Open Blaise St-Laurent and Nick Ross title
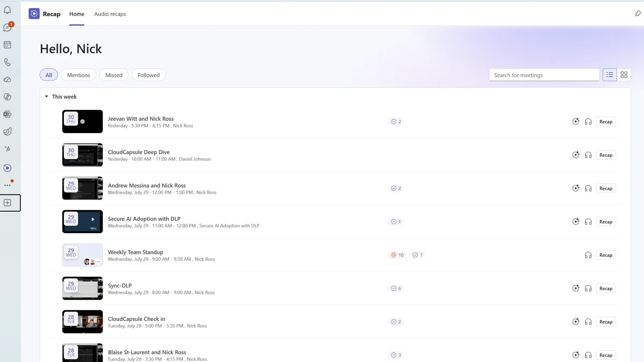This screenshot has height=362, width=644. 147,352
